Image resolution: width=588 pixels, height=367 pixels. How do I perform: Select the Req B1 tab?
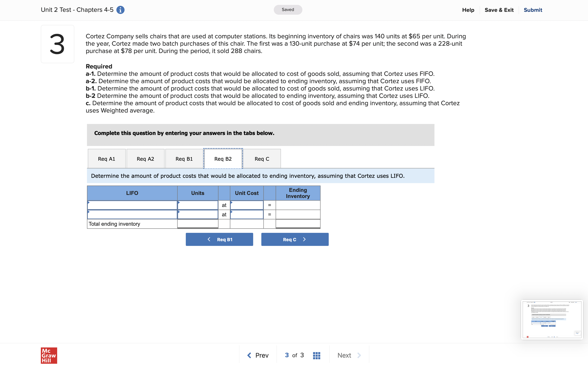tap(184, 159)
